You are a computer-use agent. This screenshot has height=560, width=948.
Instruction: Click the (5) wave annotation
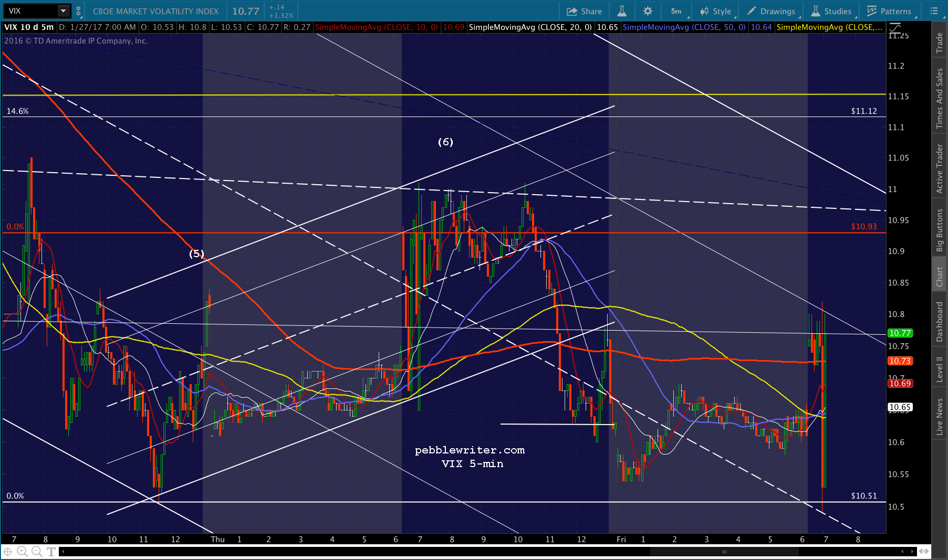(196, 253)
